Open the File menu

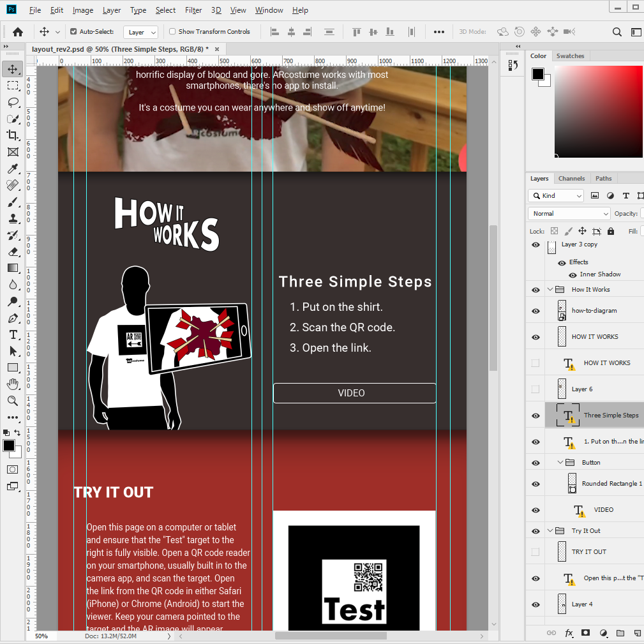pyautogui.click(x=35, y=10)
